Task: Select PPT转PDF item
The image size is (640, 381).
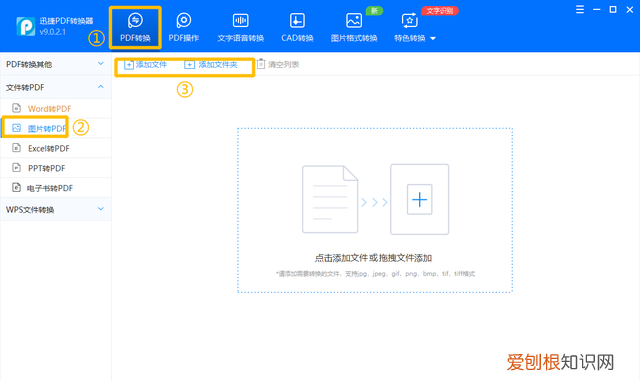Action: point(56,168)
